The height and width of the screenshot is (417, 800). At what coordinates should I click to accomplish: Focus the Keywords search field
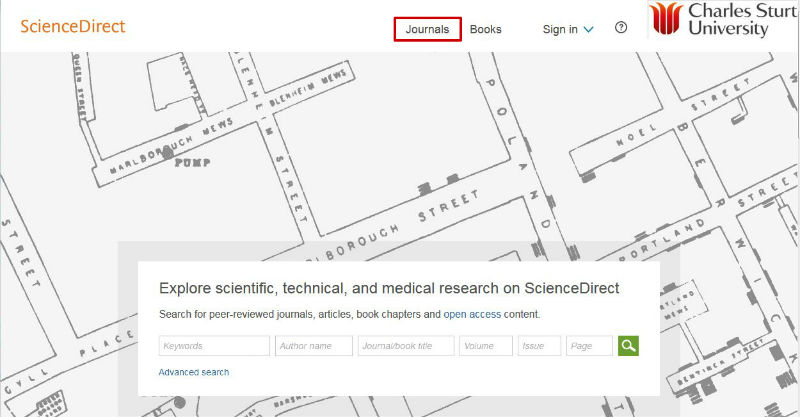point(214,346)
